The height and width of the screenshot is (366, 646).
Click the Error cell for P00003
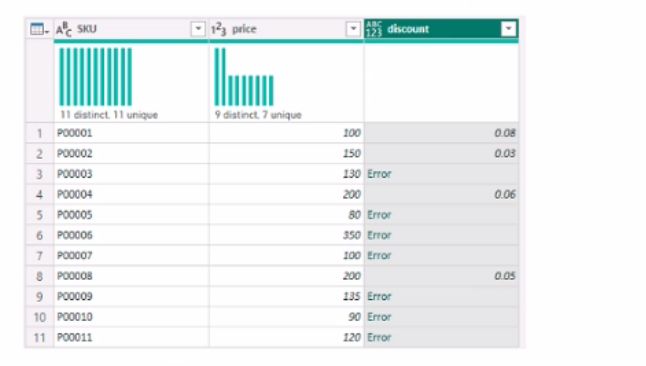click(x=442, y=174)
